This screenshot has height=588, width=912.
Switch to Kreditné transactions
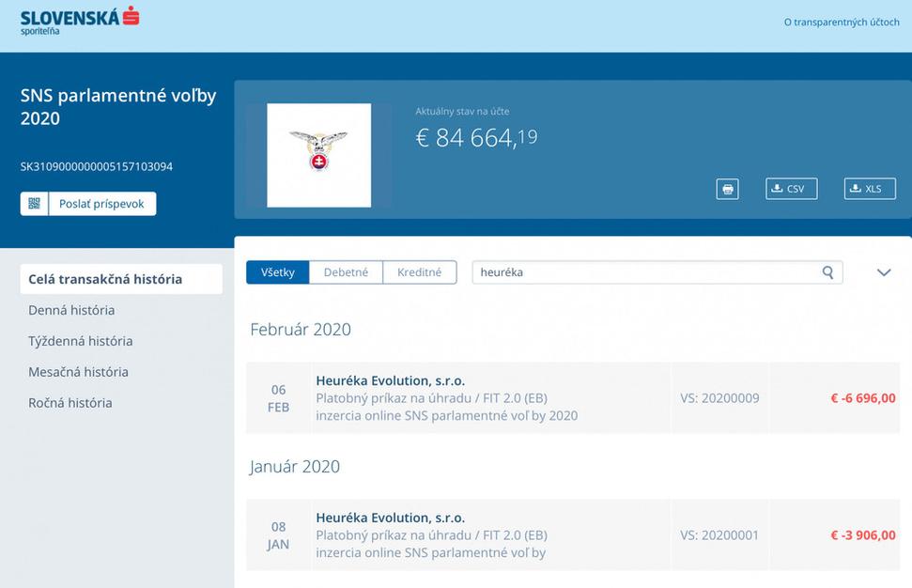coord(419,272)
